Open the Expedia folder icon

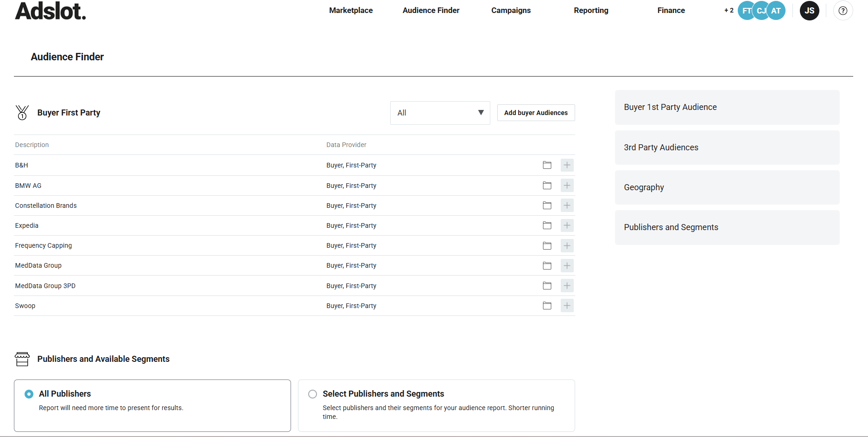(x=547, y=225)
